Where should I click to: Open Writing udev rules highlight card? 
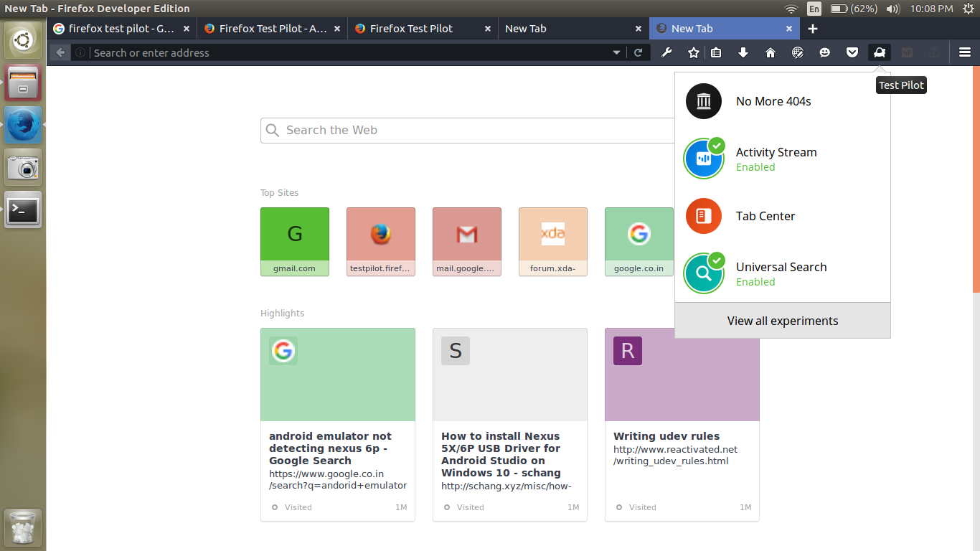682,425
